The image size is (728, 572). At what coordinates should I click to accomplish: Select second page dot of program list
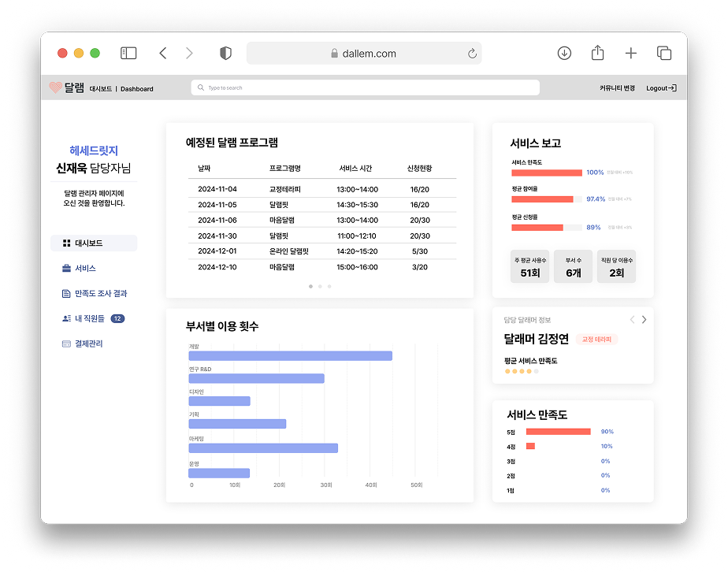pyautogui.click(x=320, y=287)
